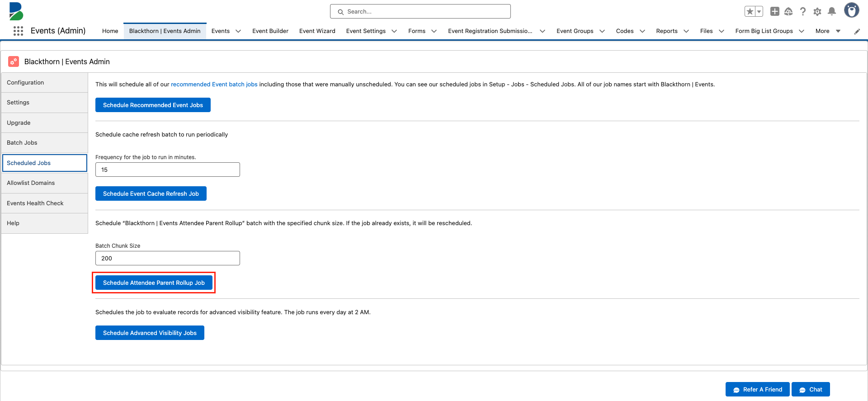This screenshot has width=868, height=401.
Task: Click the Blackthorn Events Admin page icon
Action: click(x=14, y=61)
